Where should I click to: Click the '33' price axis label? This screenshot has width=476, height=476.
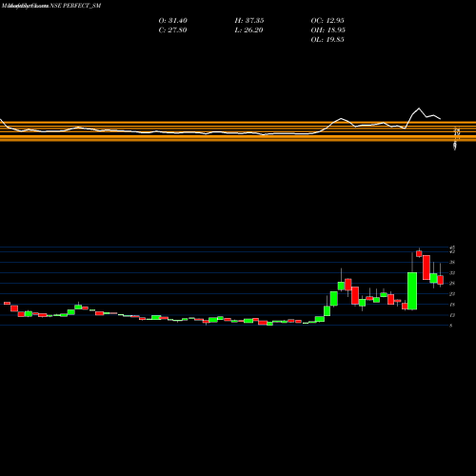(x=452, y=273)
